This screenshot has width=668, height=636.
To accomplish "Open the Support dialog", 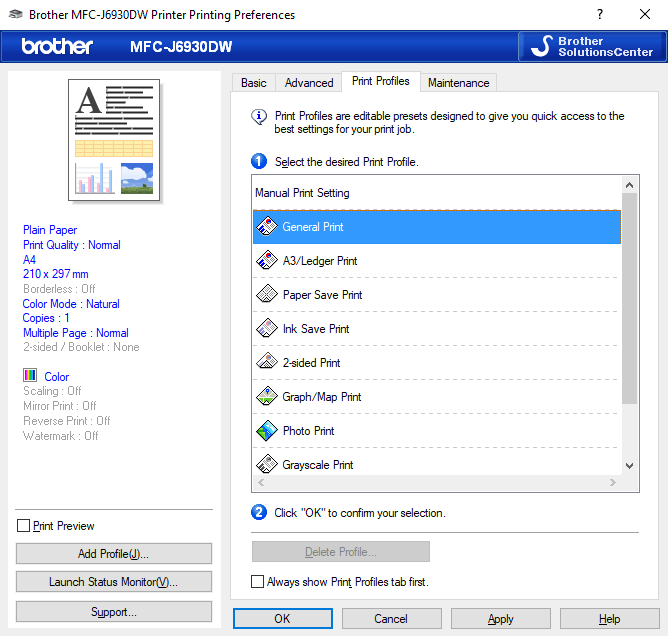I will tap(114, 612).
